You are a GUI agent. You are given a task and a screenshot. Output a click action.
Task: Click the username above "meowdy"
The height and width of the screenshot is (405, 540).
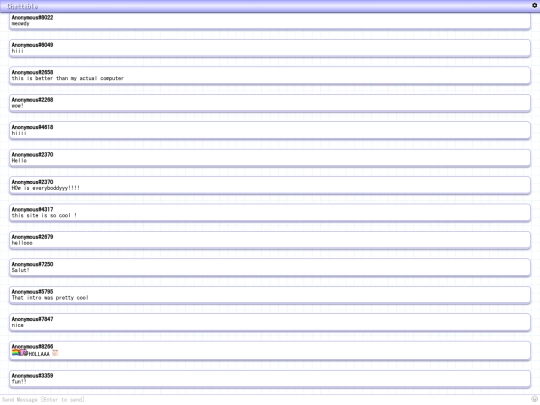point(32,18)
